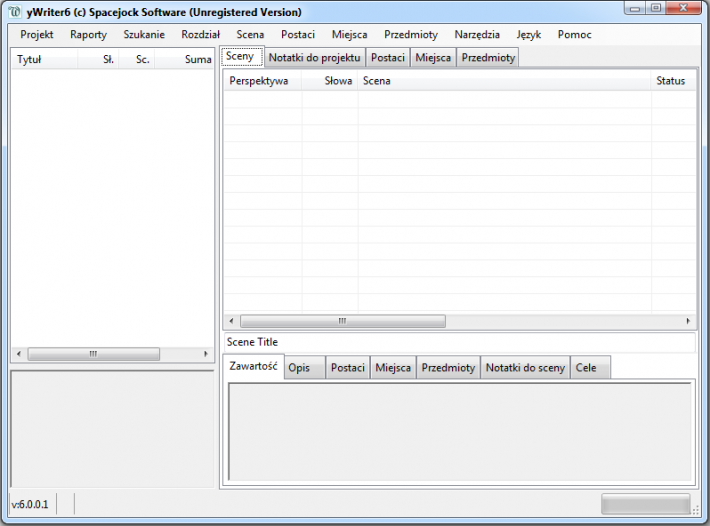Click the Suma column header
Image resolution: width=710 pixels, height=526 pixels.
(x=184, y=59)
